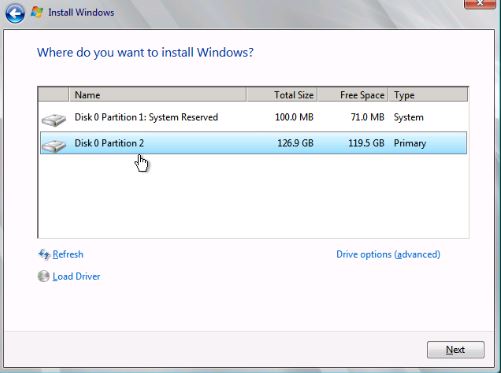Click the drive icon for System Reserved partition
The height and width of the screenshot is (373, 501).
(54, 120)
